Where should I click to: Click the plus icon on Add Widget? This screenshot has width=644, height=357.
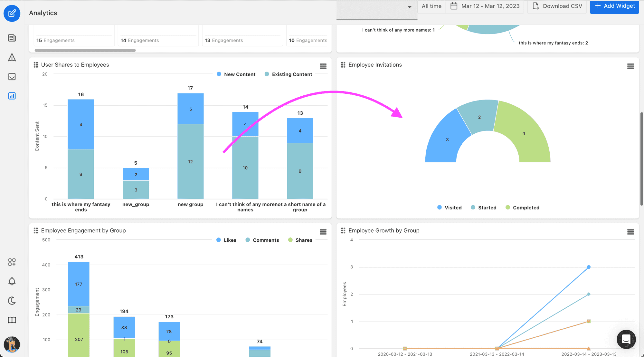pos(598,6)
